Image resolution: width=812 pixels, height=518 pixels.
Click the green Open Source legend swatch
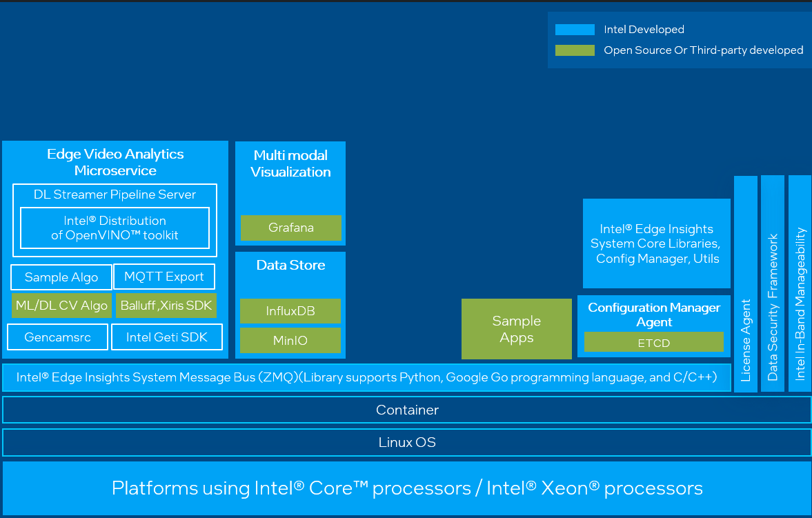click(575, 50)
